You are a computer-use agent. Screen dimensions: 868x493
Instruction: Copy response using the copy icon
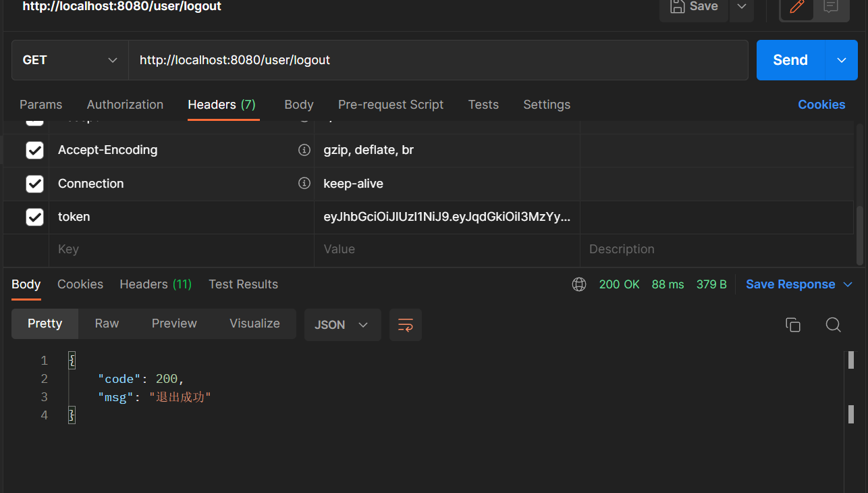793,325
